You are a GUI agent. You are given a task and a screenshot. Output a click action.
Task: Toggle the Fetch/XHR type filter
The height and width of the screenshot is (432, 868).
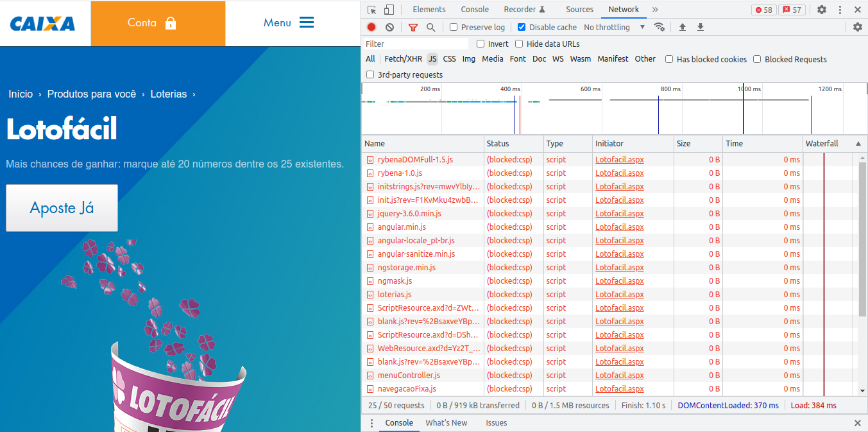404,59
